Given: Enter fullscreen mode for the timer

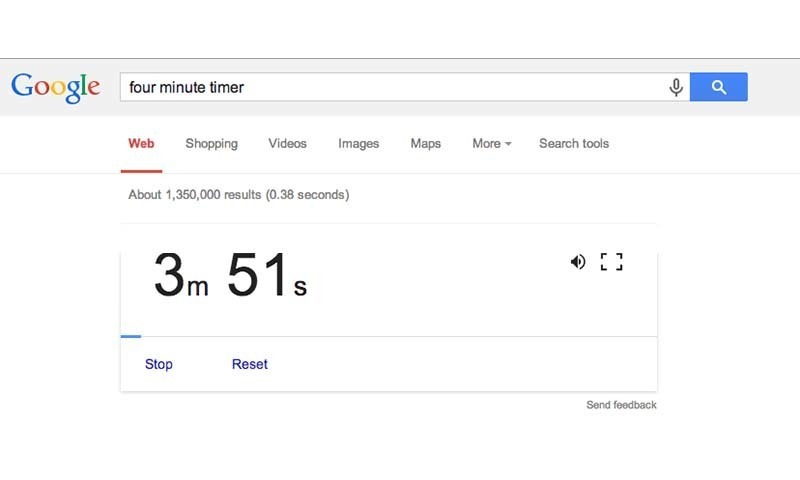Looking at the screenshot, I should 611,262.
